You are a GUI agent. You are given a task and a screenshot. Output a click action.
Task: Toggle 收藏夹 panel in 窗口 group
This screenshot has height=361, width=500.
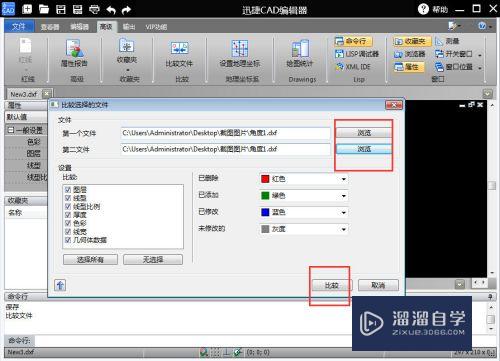[x=412, y=41]
